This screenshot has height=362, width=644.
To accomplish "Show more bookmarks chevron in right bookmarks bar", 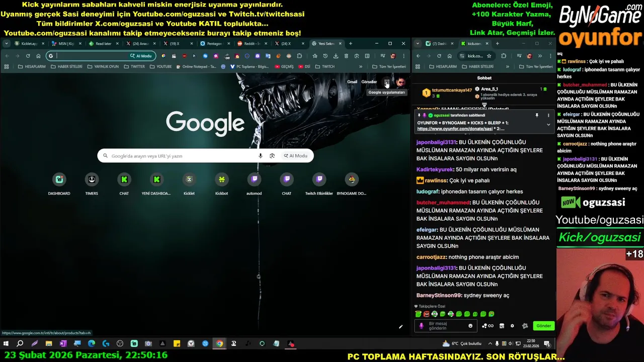I will (x=507, y=66).
